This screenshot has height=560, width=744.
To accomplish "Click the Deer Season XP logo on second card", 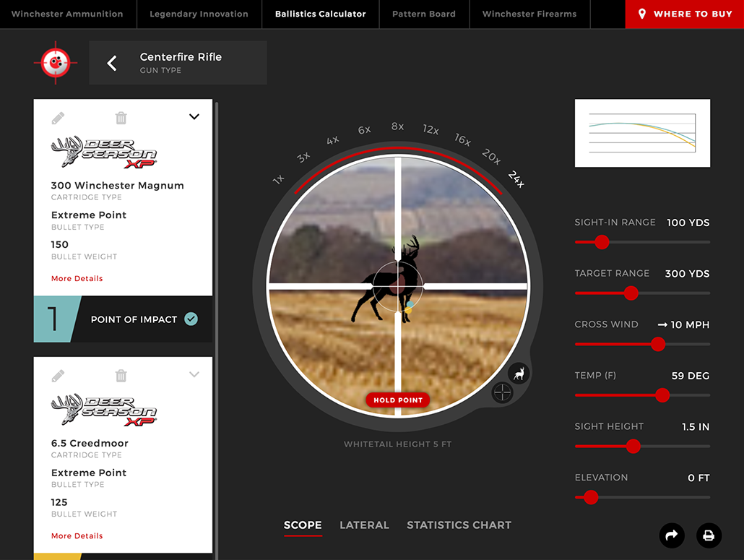I will pos(104,409).
